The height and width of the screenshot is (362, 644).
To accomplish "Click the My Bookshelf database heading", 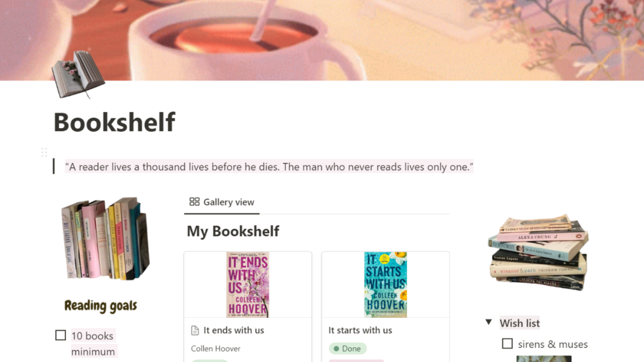I will pos(233,231).
